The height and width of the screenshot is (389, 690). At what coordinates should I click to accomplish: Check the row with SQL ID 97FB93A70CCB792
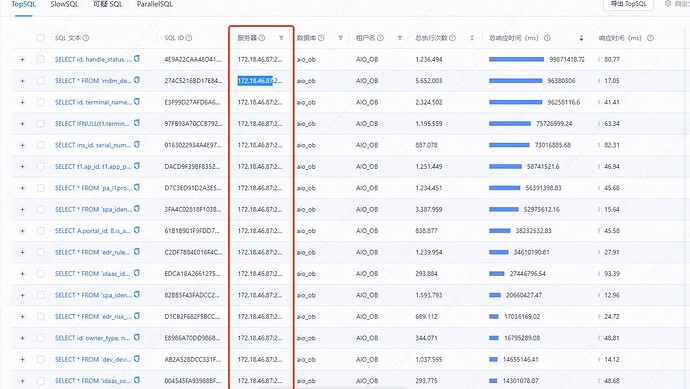40,123
